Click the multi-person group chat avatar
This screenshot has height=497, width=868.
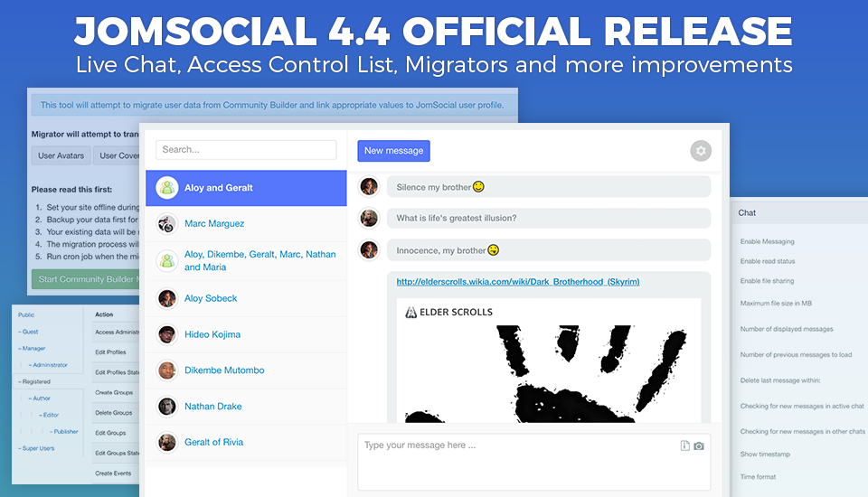166,260
